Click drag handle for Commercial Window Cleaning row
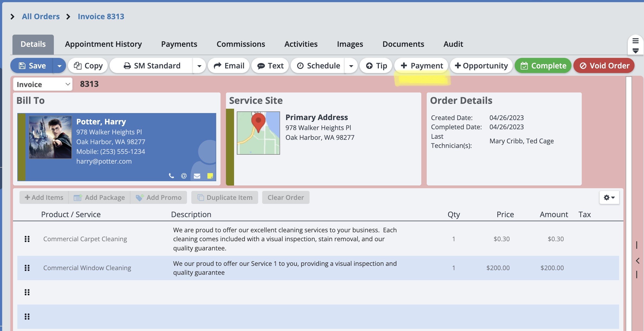Screen dimensions: 644x331 (27, 268)
